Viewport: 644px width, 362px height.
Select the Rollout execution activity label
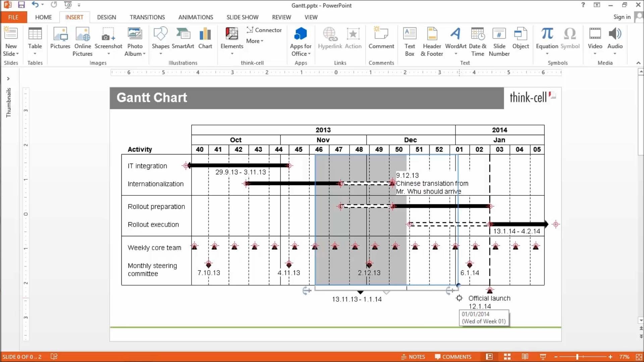pos(153,225)
